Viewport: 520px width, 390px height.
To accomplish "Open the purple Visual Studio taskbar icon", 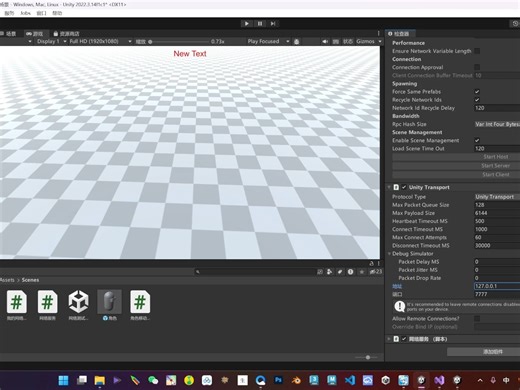I will click(x=439, y=380).
